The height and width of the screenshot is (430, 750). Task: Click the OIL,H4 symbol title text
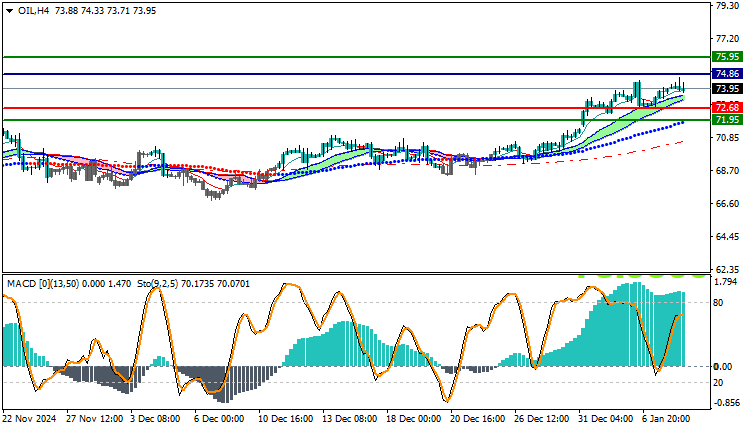(x=33, y=11)
